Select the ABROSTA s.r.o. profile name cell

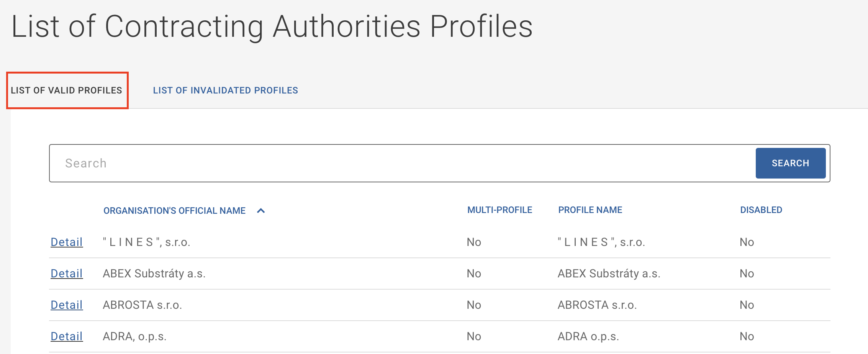click(x=597, y=305)
